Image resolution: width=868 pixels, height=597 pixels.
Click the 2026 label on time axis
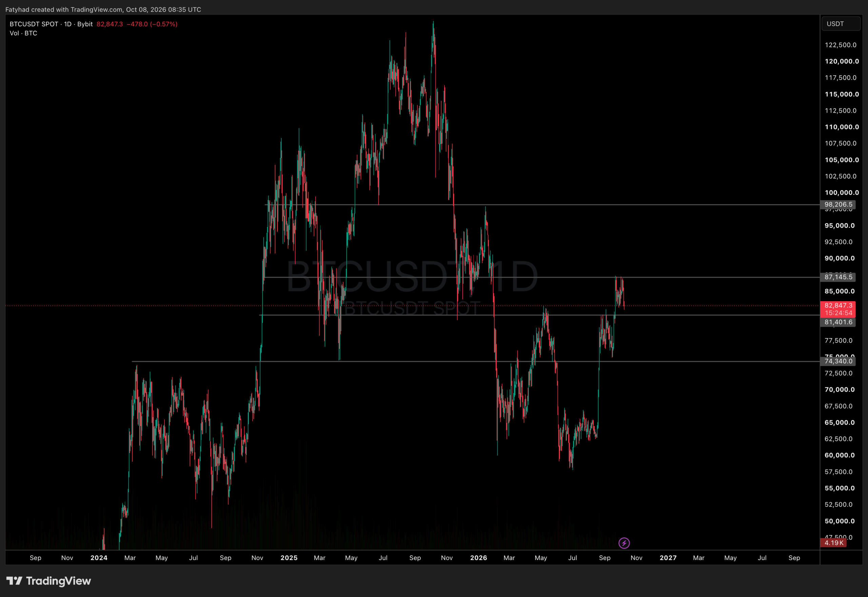pos(478,558)
